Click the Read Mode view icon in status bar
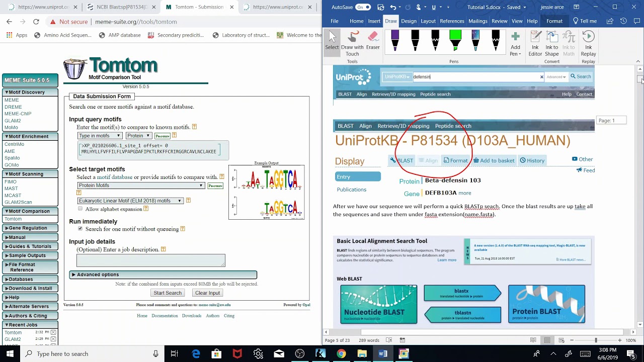Viewport: 644px width, 362px height. (x=533, y=340)
